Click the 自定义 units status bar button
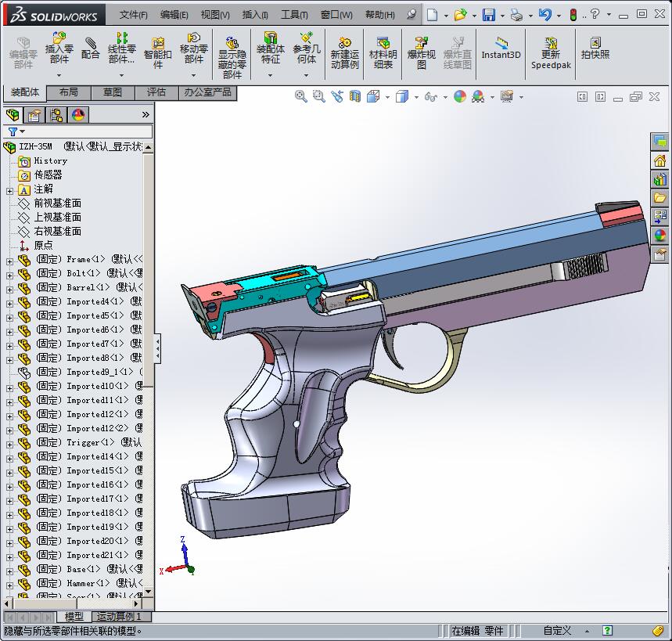 point(557,631)
